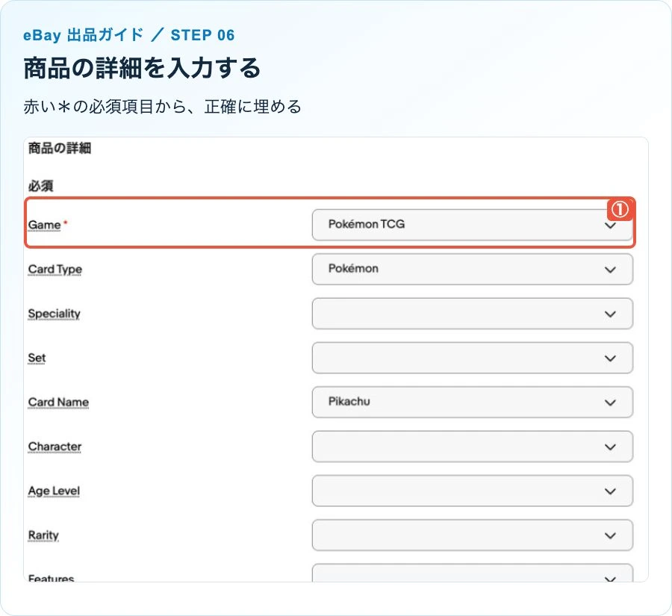Open the Card Type dropdown showing Pokémon
This screenshot has width=672, height=616.
pos(473,270)
